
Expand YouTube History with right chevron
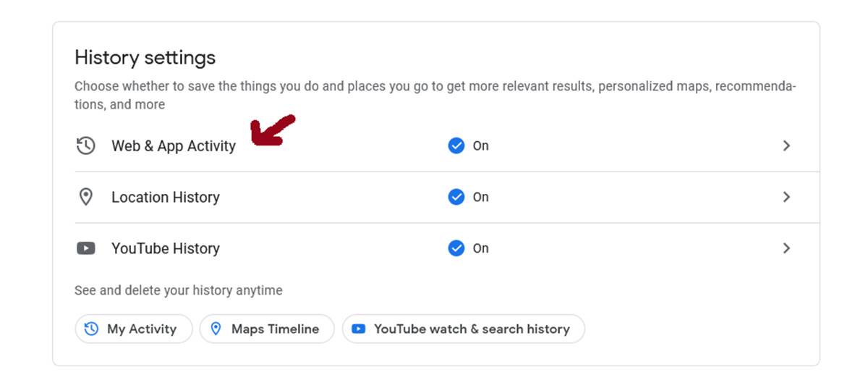pyautogui.click(x=786, y=248)
